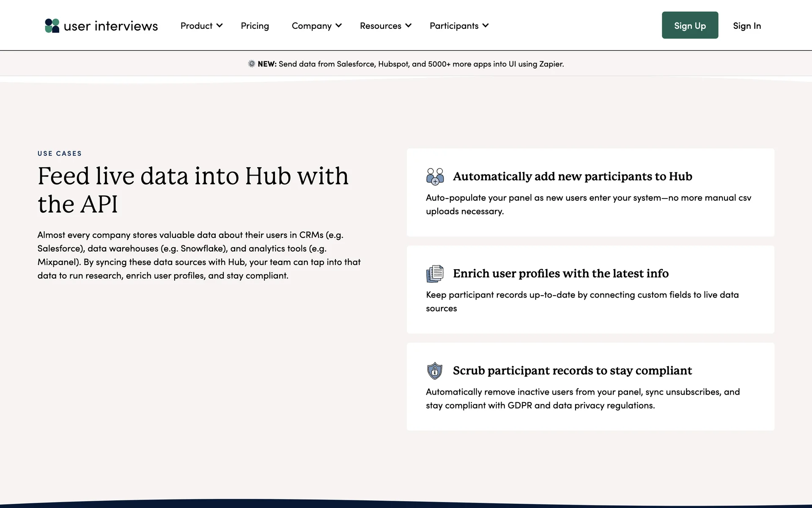Click the add participants people icon
812x508 pixels.
pyautogui.click(x=435, y=177)
